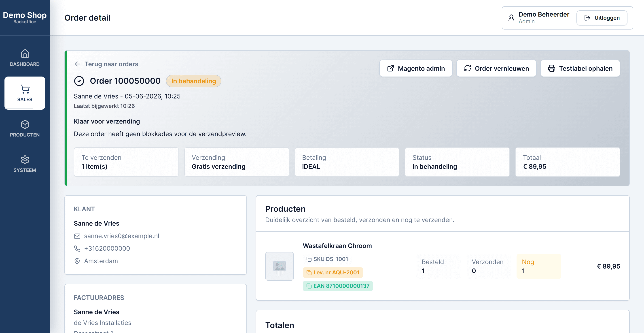Click the Amsterdam location text
The image size is (644, 333).
click(x=101, y=261)
